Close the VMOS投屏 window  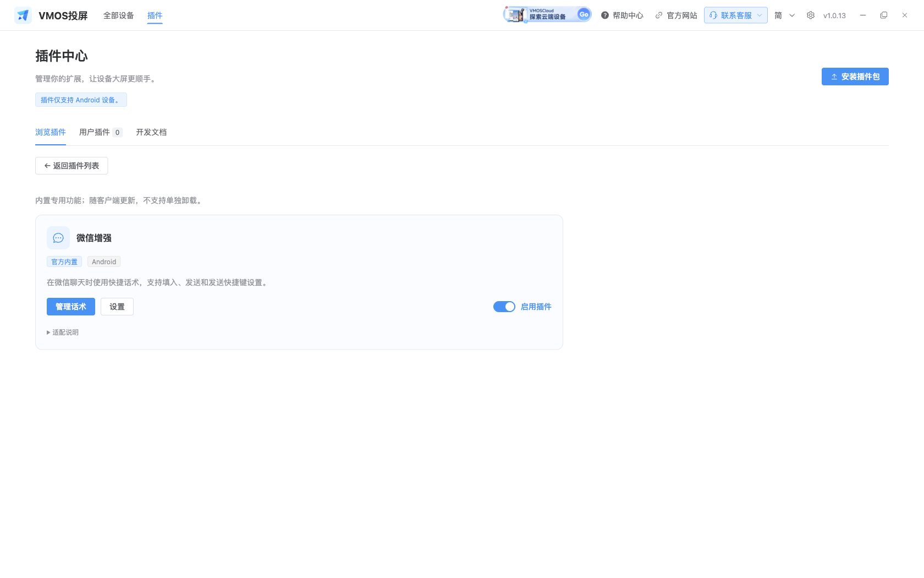(x=905, y=15)
